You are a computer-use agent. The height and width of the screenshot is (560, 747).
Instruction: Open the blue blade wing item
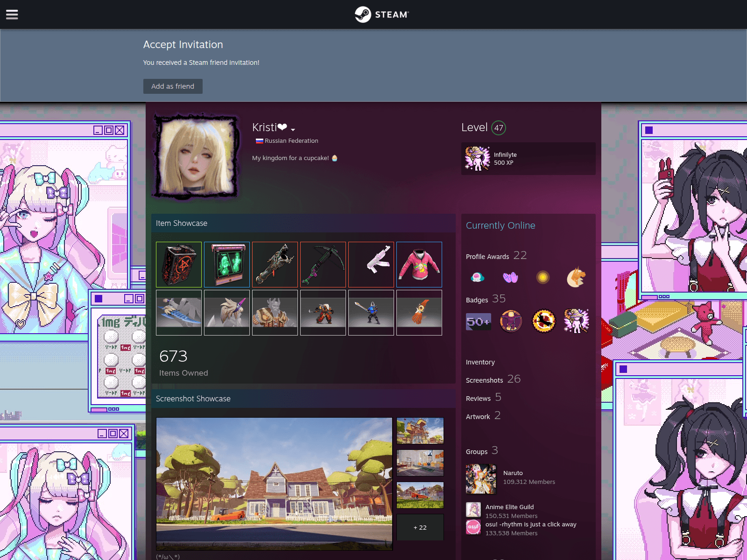point(179,313)
